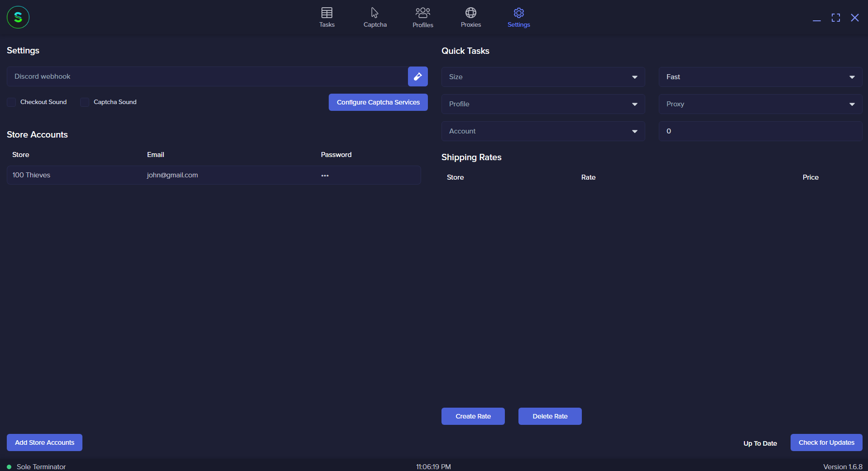Click the green S app logo

point(18,18)
